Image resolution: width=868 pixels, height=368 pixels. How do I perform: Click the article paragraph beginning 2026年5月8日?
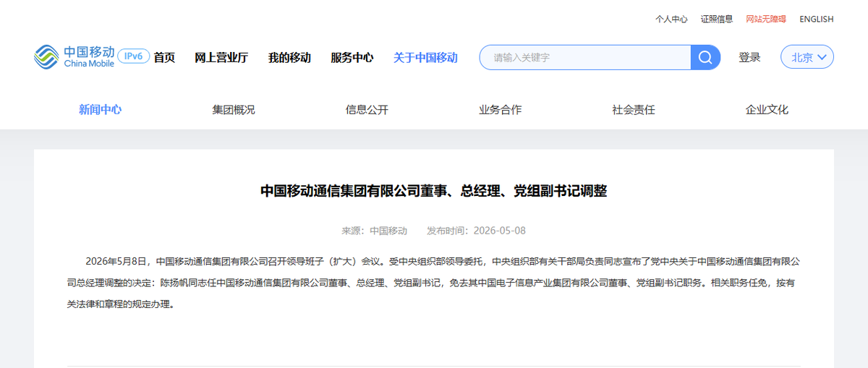pos(434,283)
